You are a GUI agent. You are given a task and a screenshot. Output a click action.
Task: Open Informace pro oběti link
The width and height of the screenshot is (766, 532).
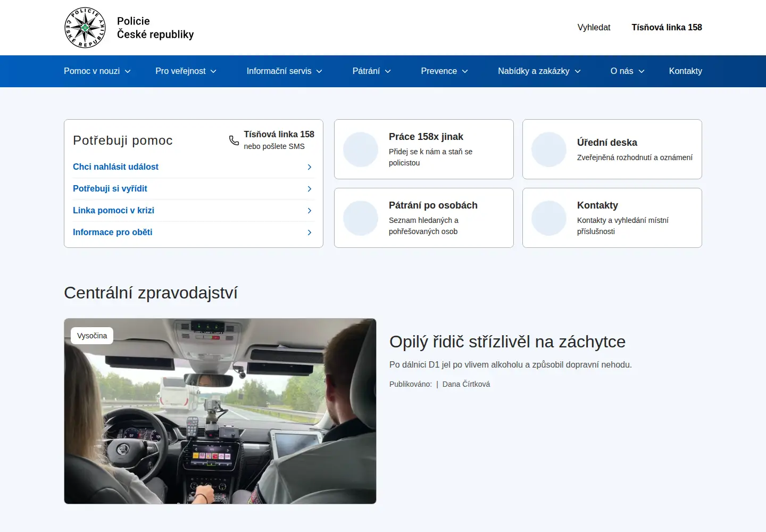(x=113, y=232)
